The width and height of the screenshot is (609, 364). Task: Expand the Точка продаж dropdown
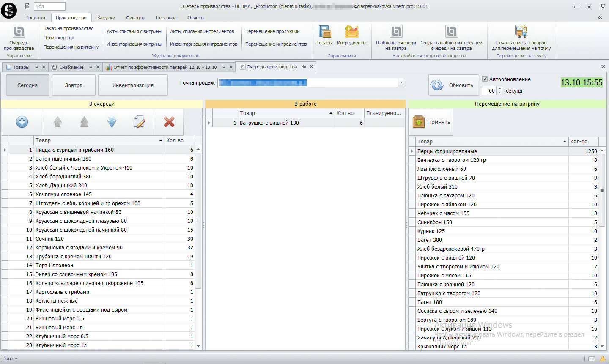pyautogui.click(x=401, y=83)
